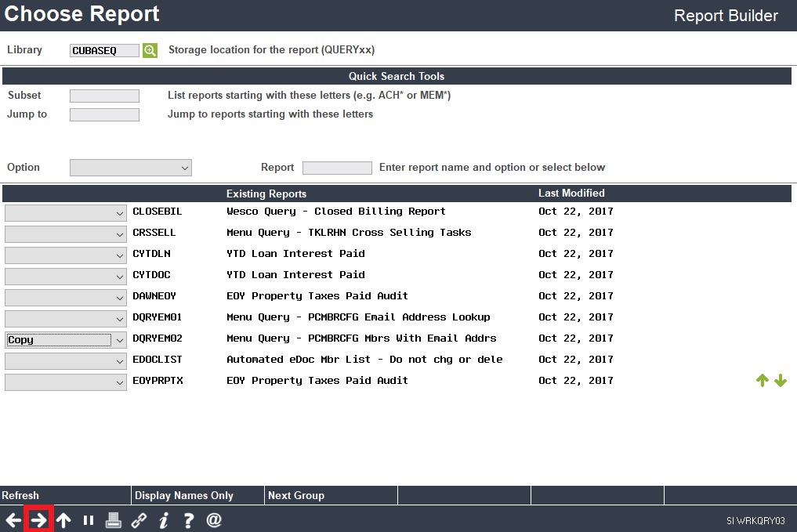797x532 pixels.
Task: Click the Library magnifier lookup icon
Action: pos(150,50)
